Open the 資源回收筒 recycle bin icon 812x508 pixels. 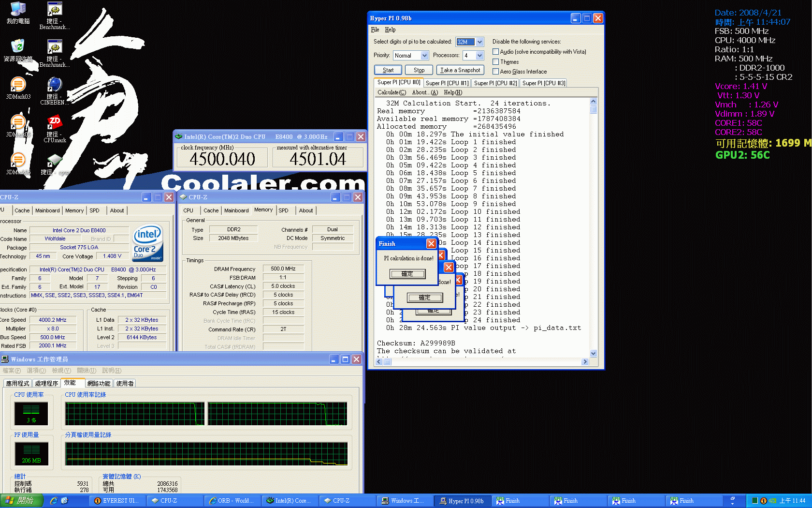click(x=18, y=51)
